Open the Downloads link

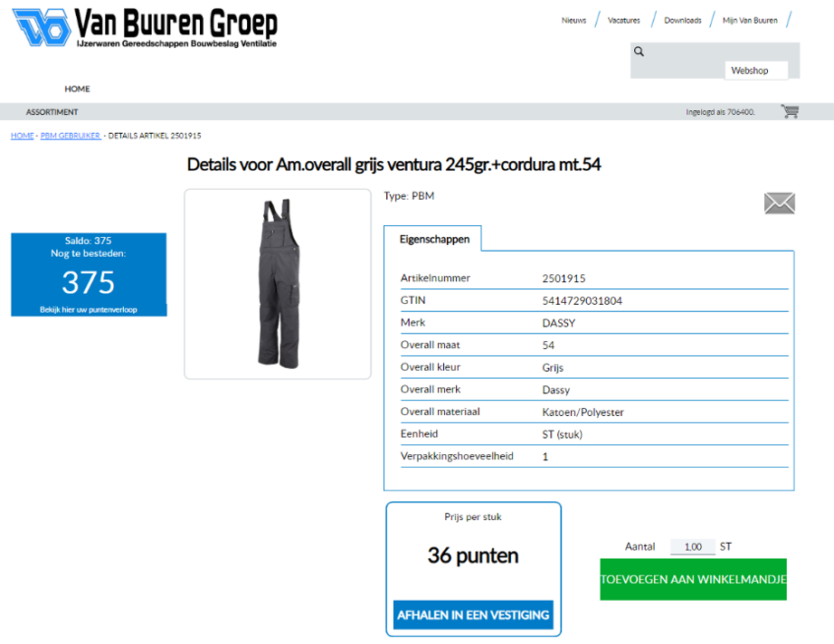point(682,20)
